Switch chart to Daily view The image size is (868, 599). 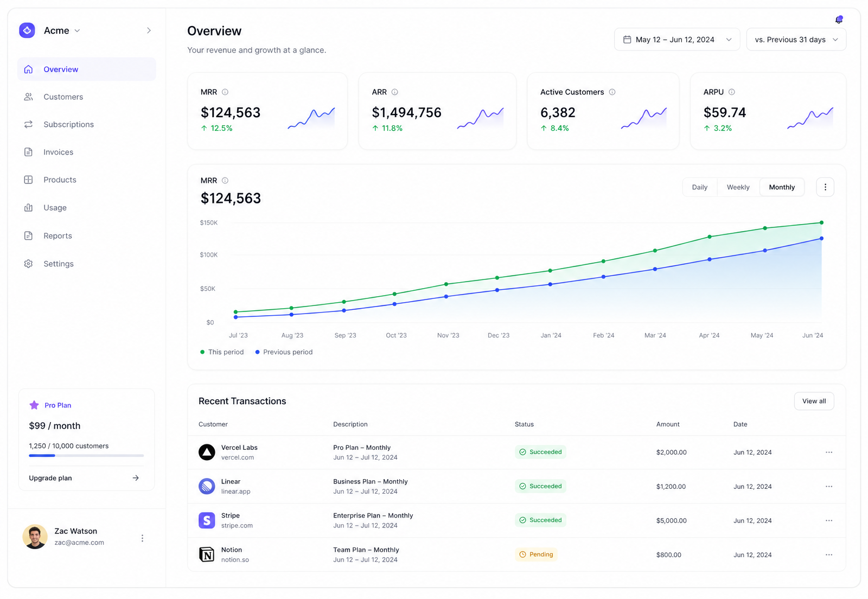click(x=700, y=187)
